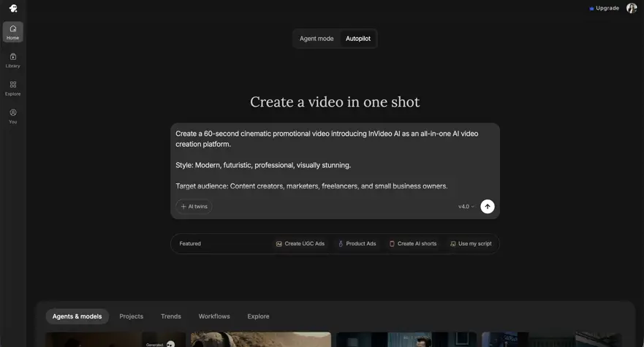Viewport: 644px width, 347px height.
Task: Open the Home sidebar item
Action: click(x=12, y=32)
